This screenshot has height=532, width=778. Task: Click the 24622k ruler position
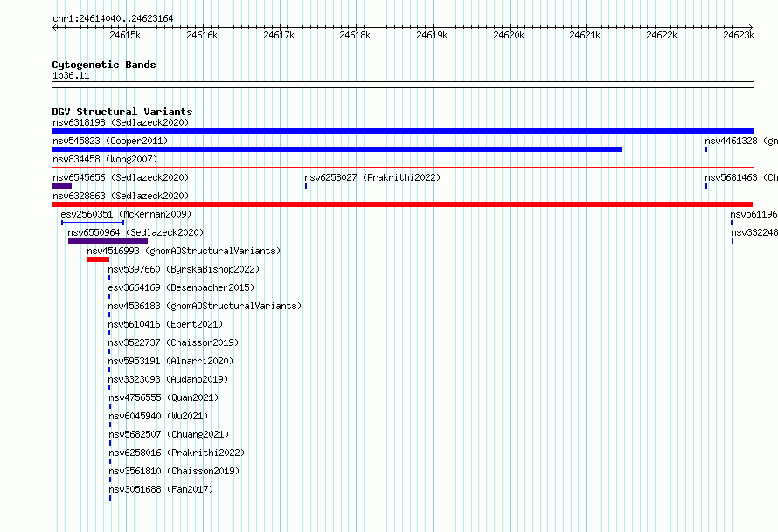[x=662, y=35]
